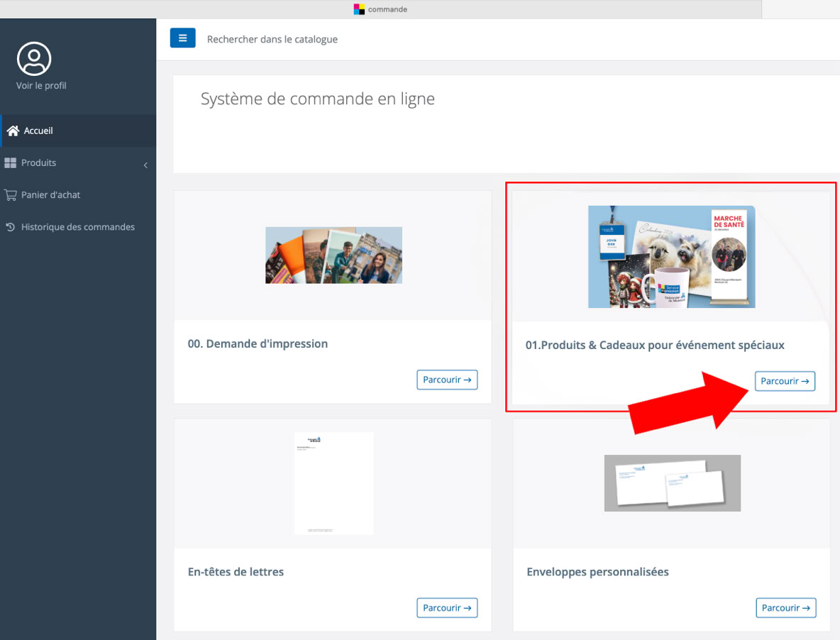This screenshot has height=640, width=840.
Task: Select the envelopes preview thumbnail
Action: click(672, 483)
